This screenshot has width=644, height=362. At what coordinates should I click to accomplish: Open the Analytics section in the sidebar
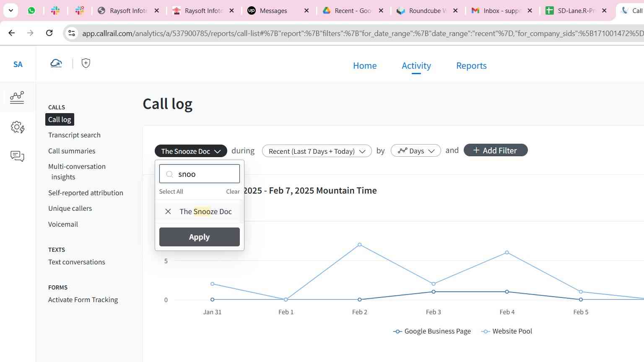(17, 97)
